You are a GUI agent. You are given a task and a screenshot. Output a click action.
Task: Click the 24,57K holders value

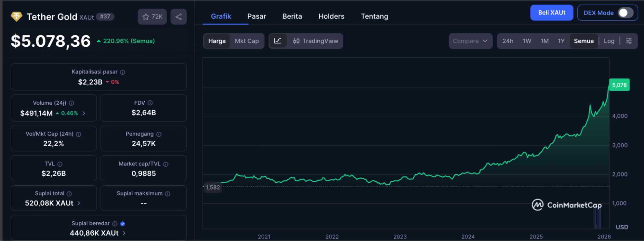pyautogui.click(x=144, y=144)
